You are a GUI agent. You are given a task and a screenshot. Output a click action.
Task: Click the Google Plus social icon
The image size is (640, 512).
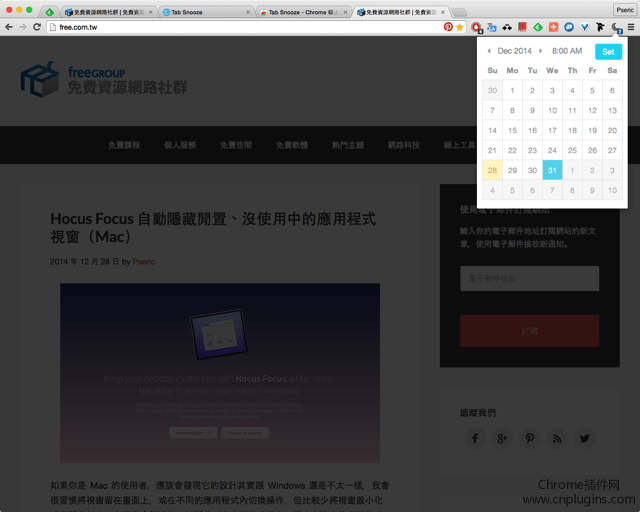pos(502,438)
